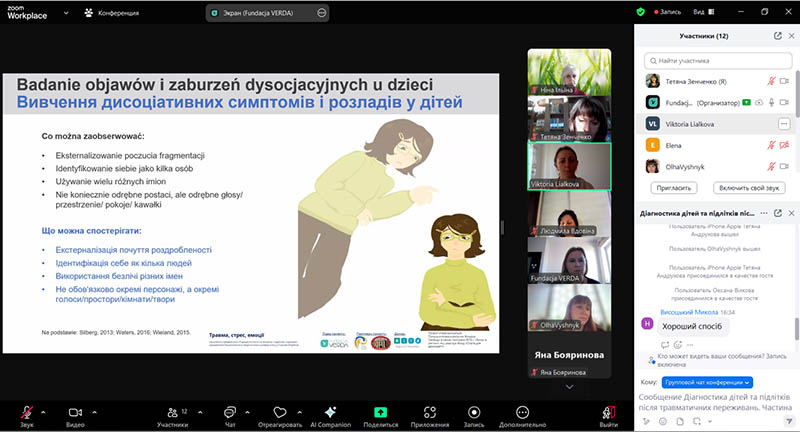Click microphone icon in Fundacja organizer row

(x=771, y=103)
